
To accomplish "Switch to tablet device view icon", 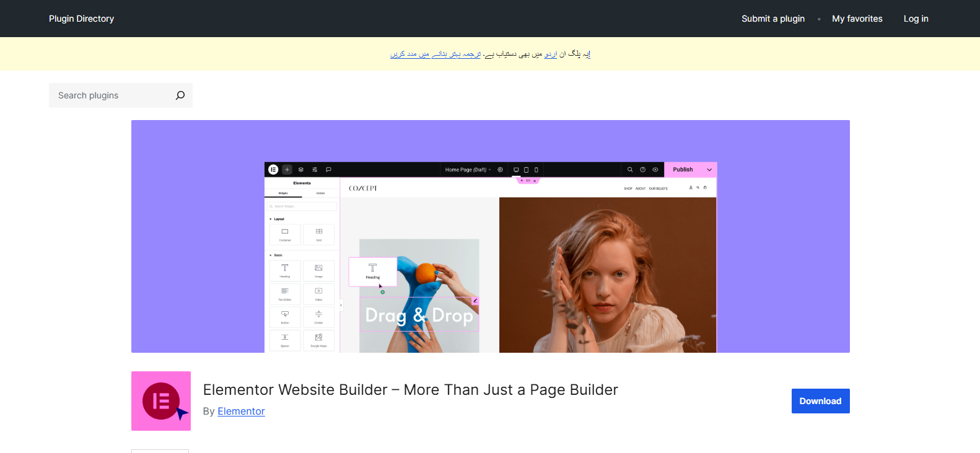I will [527, 170].
